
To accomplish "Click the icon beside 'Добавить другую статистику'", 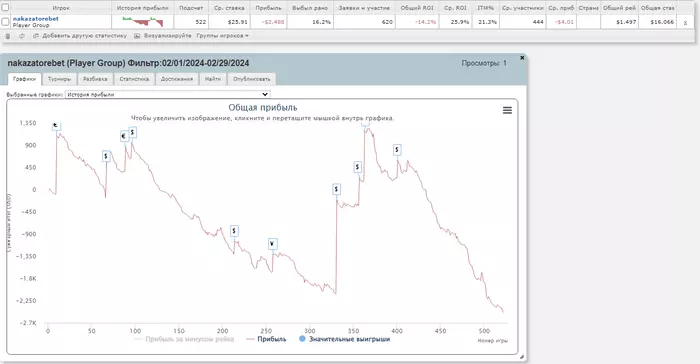I will click(36, 36).
